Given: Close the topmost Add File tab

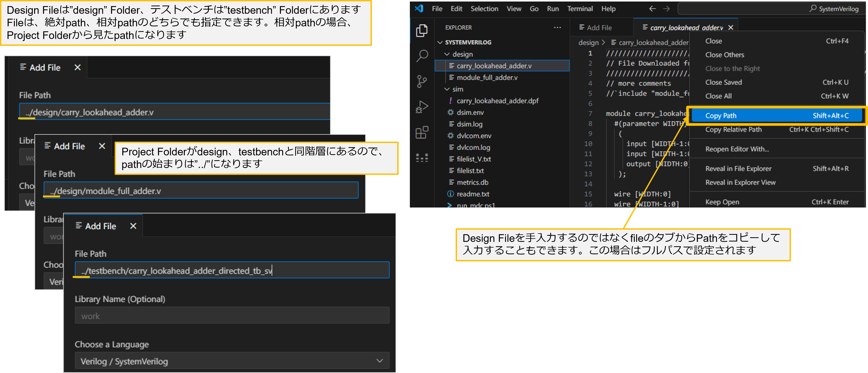Looking at the screenshot, I should 77,67.
